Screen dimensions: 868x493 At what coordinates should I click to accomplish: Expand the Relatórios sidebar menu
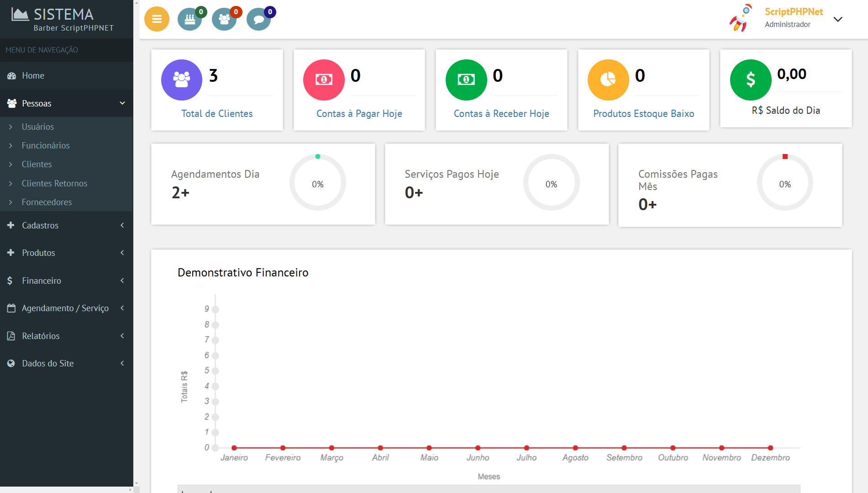click(66, 336)
